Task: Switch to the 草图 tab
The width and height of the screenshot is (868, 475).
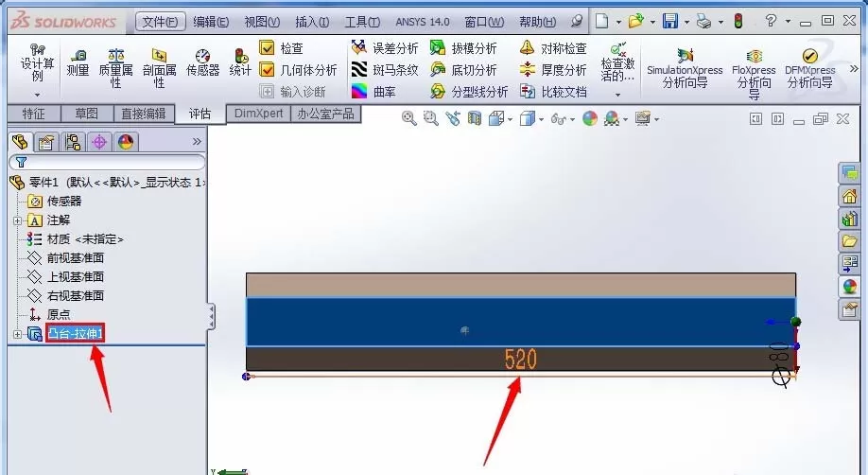Action: point(86,114)
